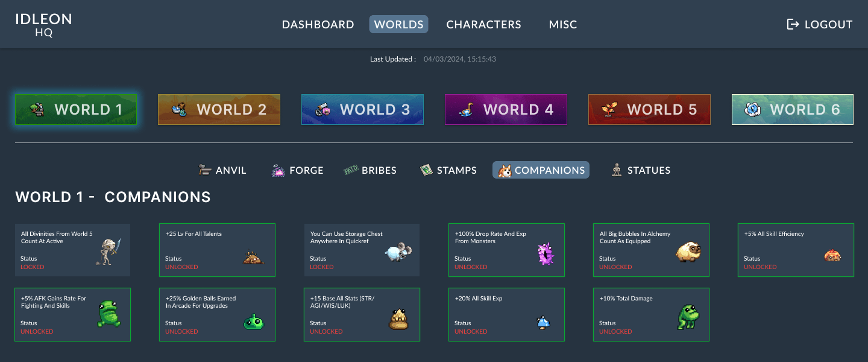
Task: Click the white rat companion icon
Action: [x=398, y=251]
